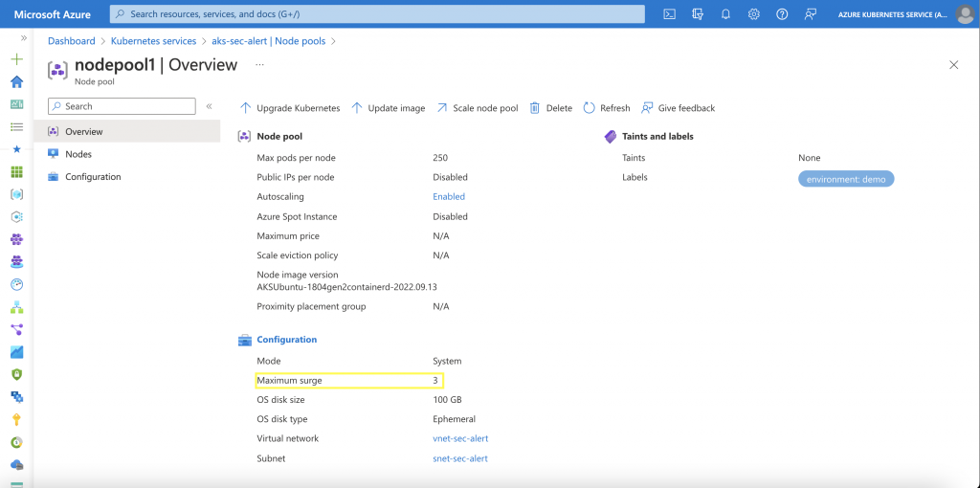This screenshot has height=488, width=980.
Task: Click the Microsoft Azure logo text
Action: click(x=53, y=14)
